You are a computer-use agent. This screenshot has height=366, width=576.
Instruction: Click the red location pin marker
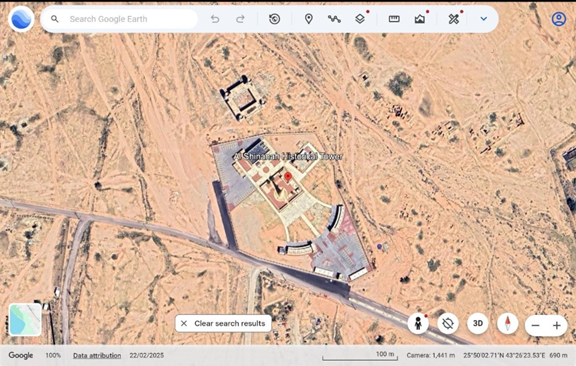pyautogui.click(x=288, y=177)
